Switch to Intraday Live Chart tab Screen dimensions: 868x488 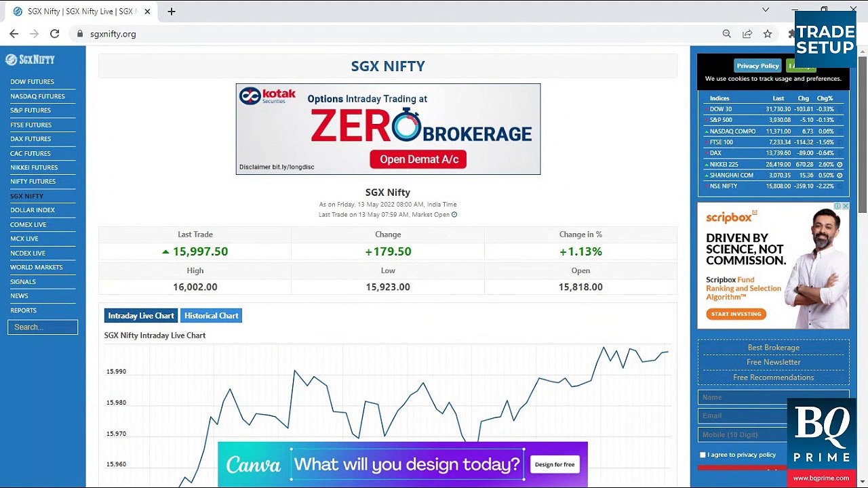point(141,316)
